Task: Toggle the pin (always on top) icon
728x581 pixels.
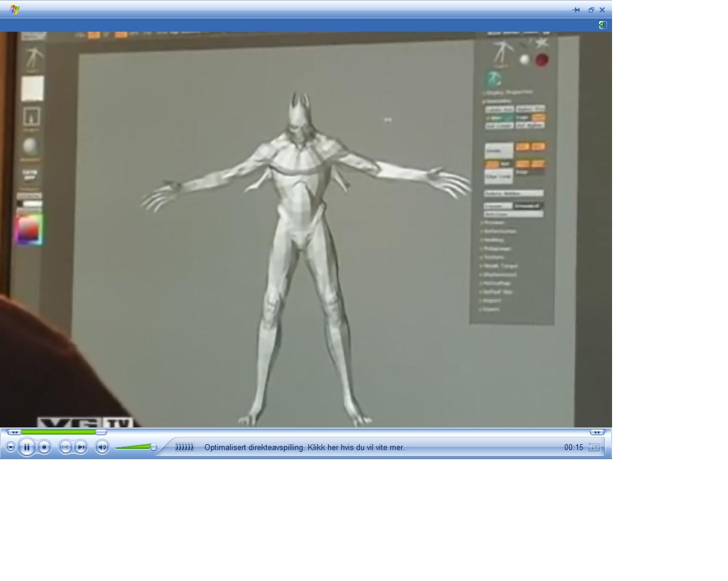Action: pos(576,10)
